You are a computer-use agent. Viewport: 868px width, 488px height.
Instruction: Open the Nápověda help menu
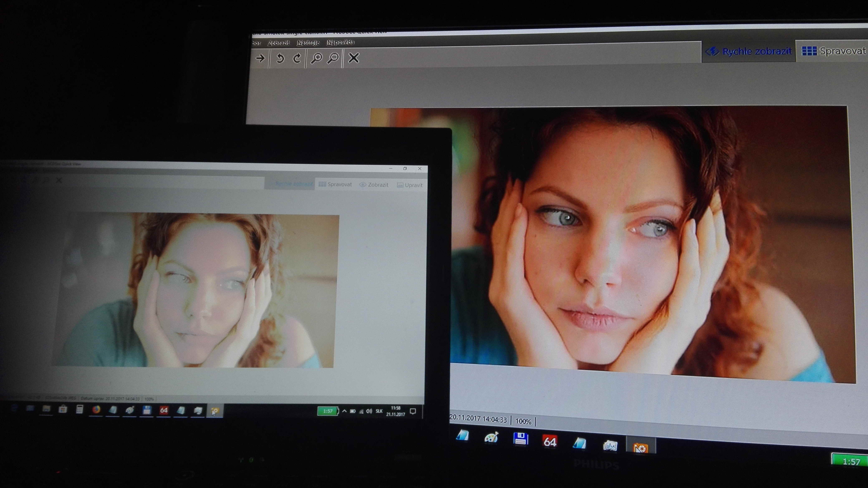340,42
